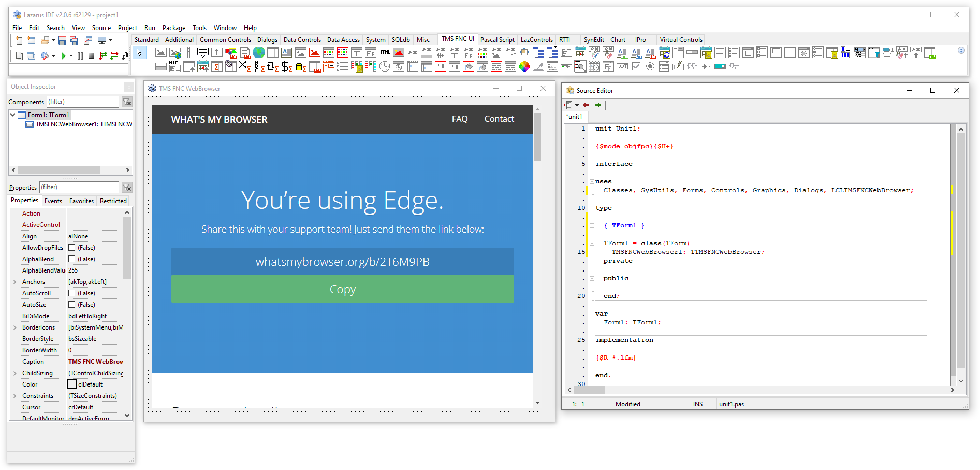Expand the Constraints property
The image size is (980, 470).
(14, 396)
